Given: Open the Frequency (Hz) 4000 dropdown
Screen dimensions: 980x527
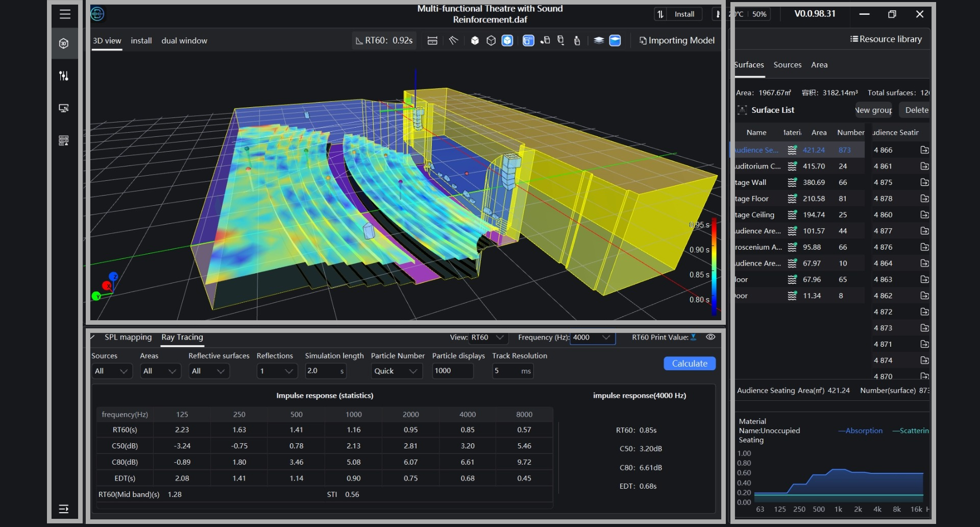Looking at the screenshot, I should coord(592,338).
